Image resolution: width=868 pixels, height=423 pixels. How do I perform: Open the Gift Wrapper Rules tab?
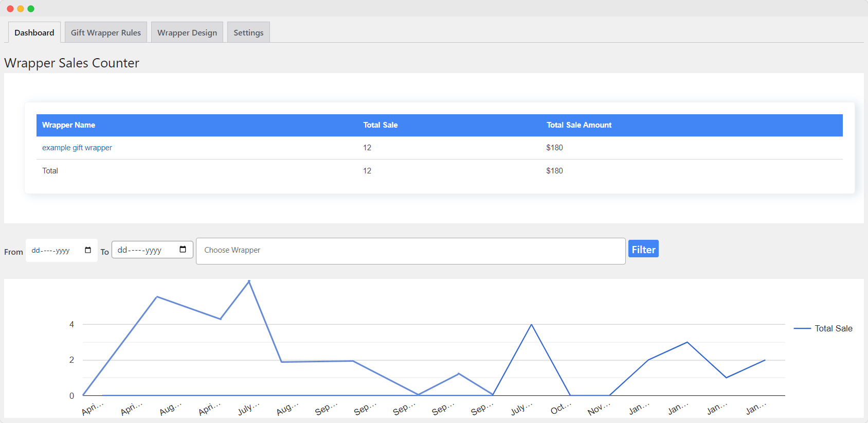point(106,32)
